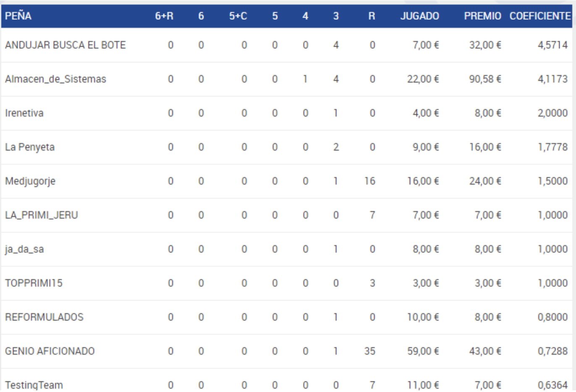Click on La Penyeta row name
576x392 pixels.
pos(30,147)
